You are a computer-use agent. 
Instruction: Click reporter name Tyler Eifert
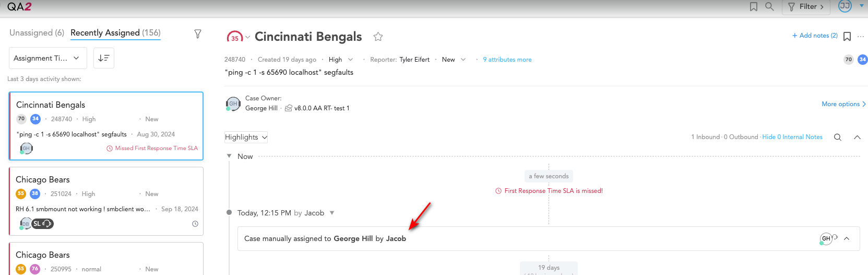(414, 60)
